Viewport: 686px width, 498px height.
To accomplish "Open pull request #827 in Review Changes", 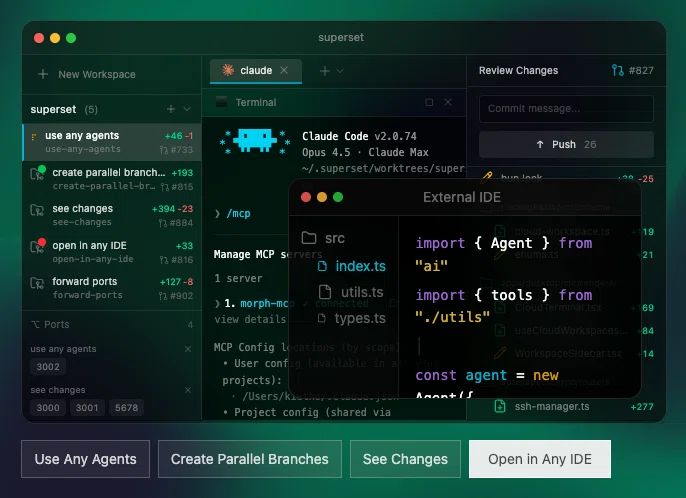I will coord(633,70).
